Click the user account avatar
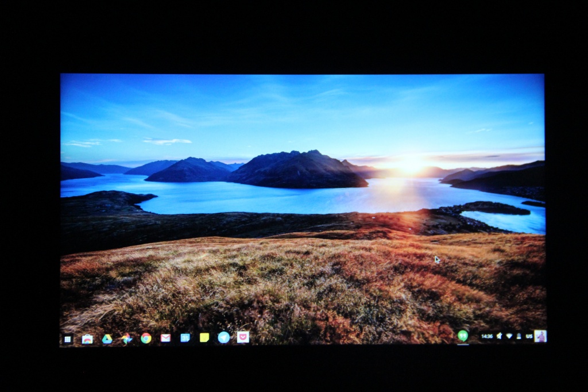 (540, 337)
